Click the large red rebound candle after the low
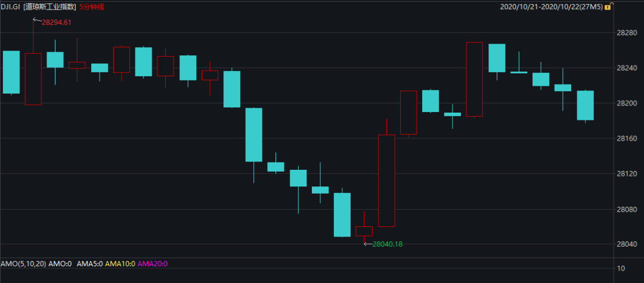This screenshot has height=283, width=644. 386,181
